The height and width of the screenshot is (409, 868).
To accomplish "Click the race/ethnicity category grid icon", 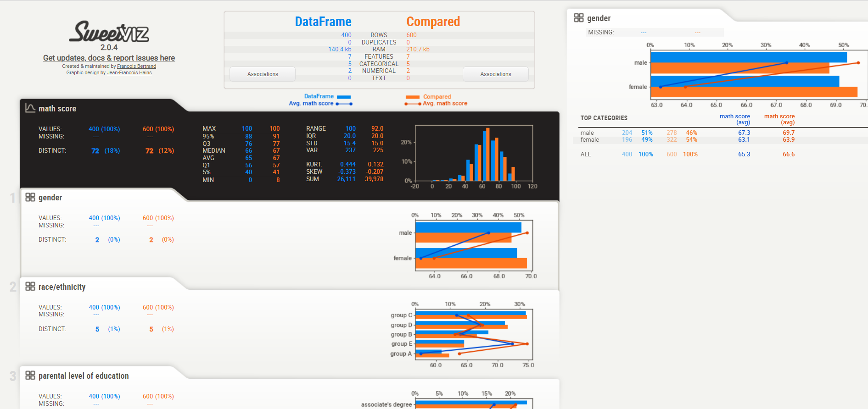I will 30,287.
